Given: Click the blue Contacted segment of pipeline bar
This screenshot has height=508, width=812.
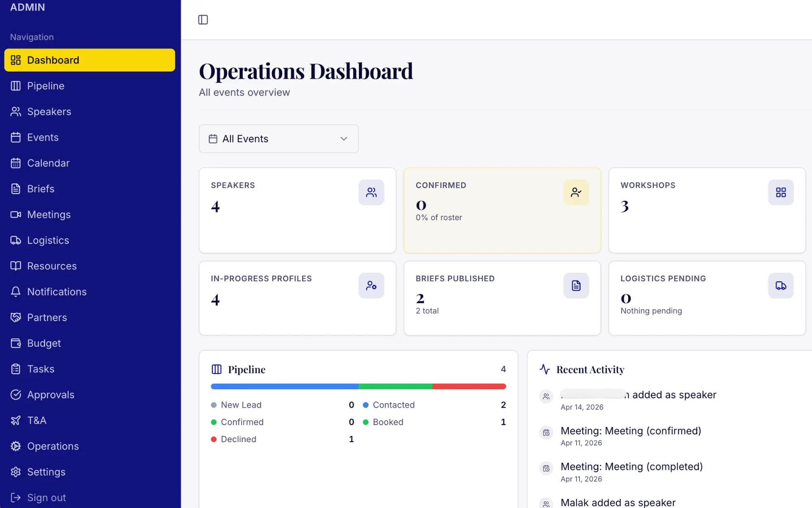Looking at the screenshot, I should [285, 386].
